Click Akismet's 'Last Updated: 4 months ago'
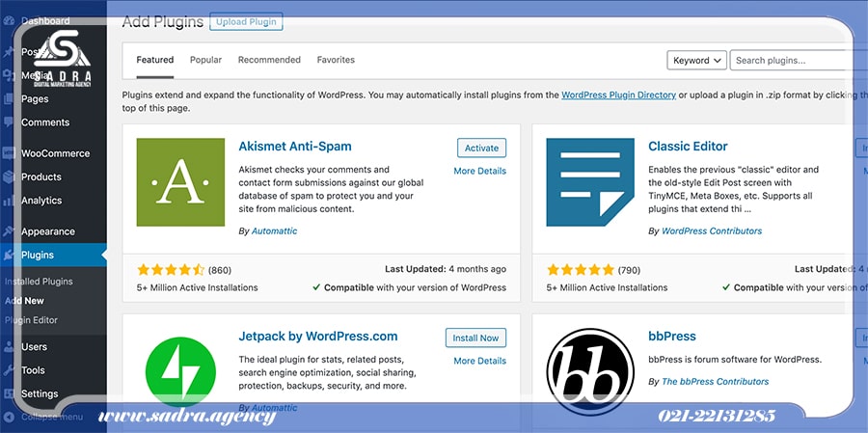 pyautogui.click(x=446, y=269)
